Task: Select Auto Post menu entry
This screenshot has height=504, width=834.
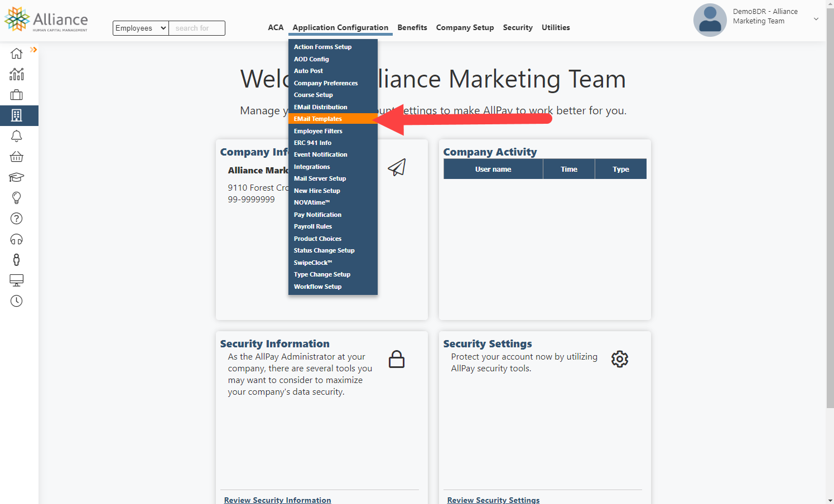Action: coord(333,71)
